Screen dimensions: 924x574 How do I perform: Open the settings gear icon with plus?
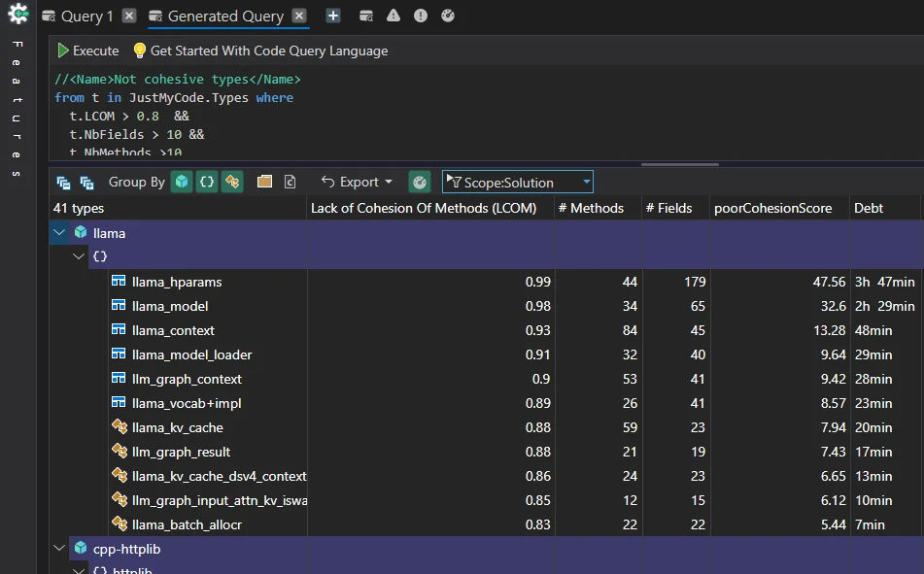(x=18, y=14)
